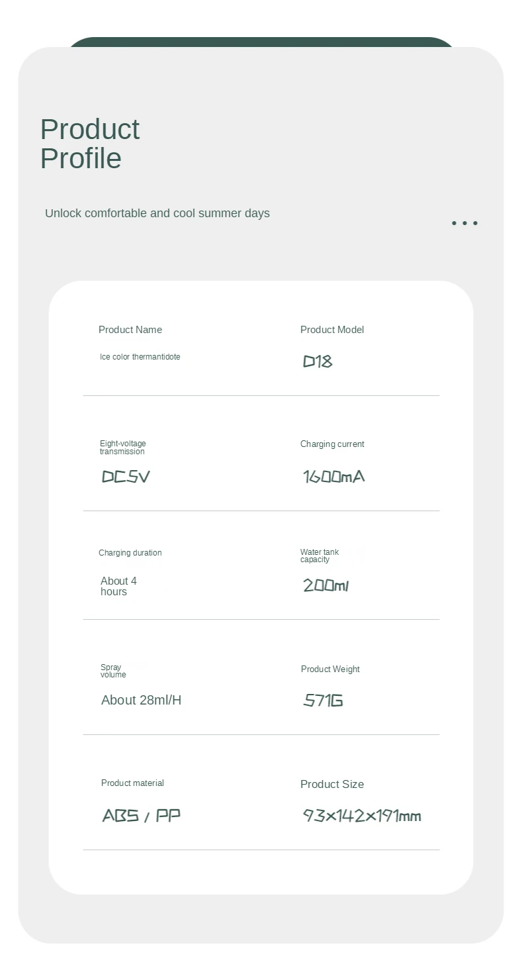Click the Charging duration label
The width and height of the screenshot is (522, 980).
(130, 553)
